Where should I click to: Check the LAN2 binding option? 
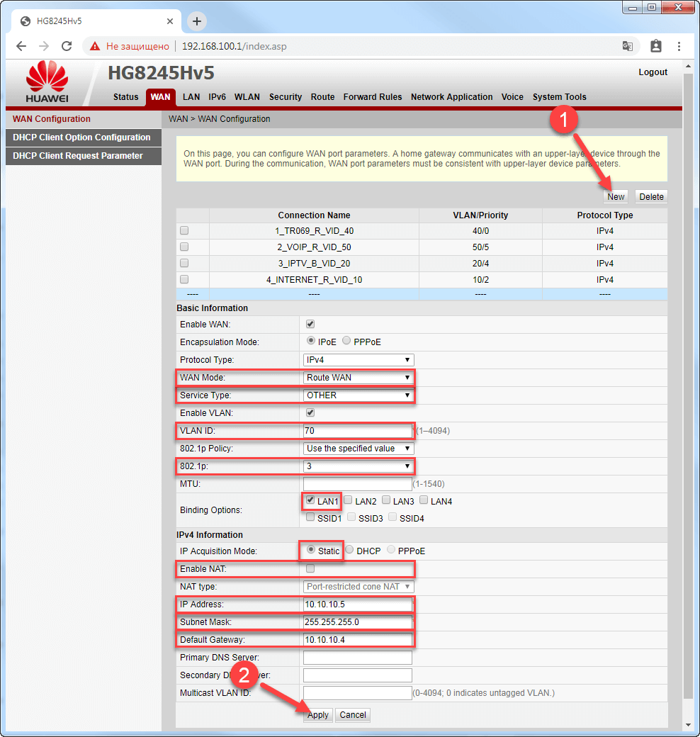tap(347, 501)
